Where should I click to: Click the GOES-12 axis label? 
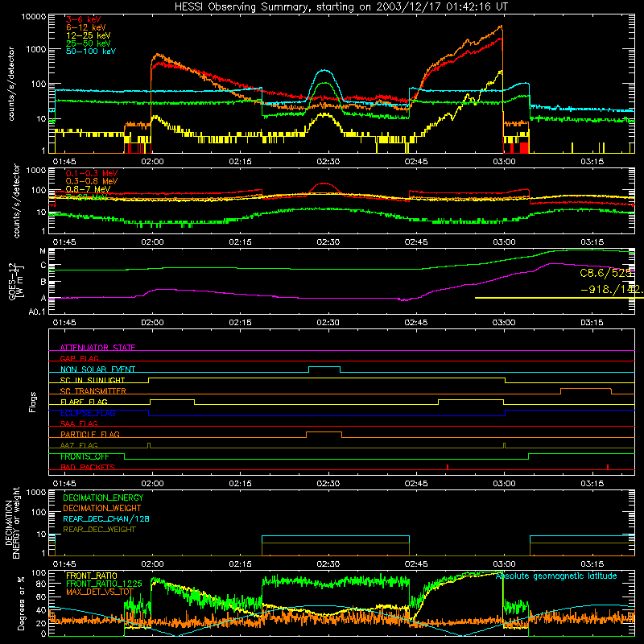tap(16, 281)
